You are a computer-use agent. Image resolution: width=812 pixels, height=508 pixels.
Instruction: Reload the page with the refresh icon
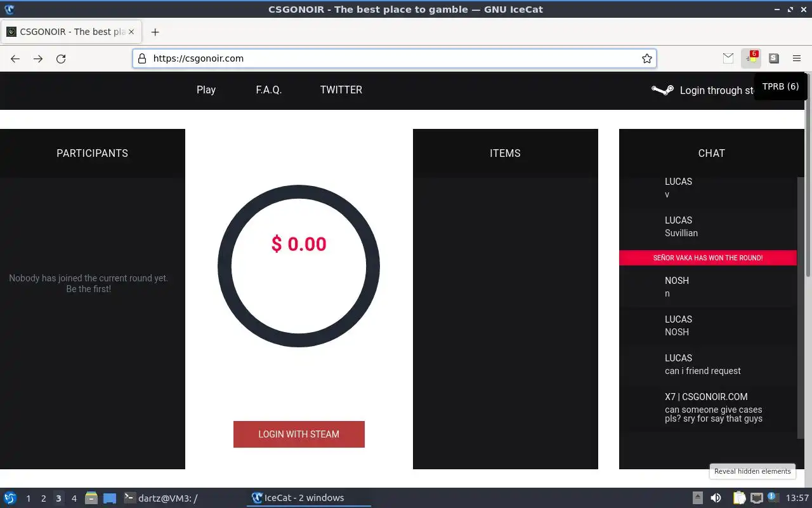[x=61, y=58]
